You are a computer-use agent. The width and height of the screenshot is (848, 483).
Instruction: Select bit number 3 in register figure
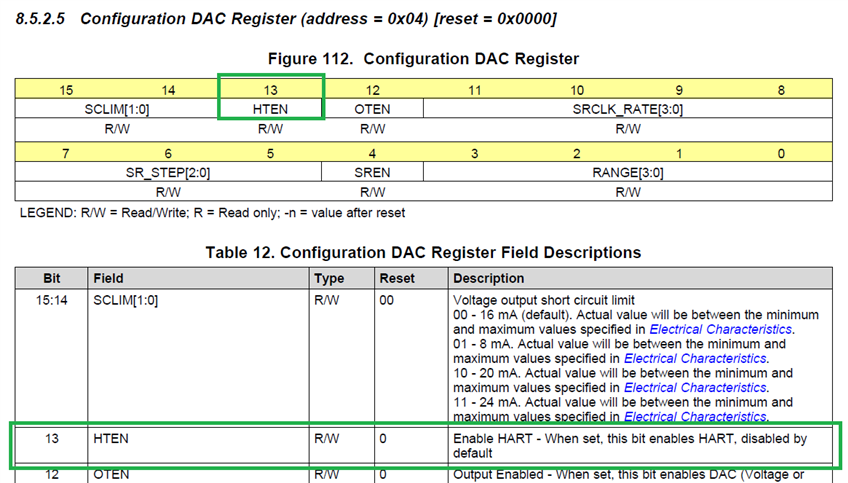point(475,154)
